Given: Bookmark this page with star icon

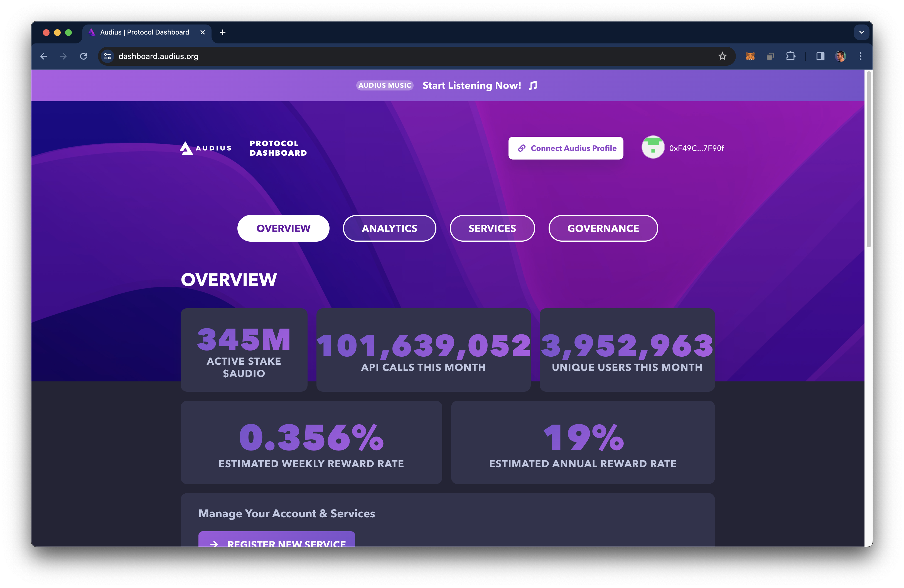Looking at the screenshot, I should [722, 56].
